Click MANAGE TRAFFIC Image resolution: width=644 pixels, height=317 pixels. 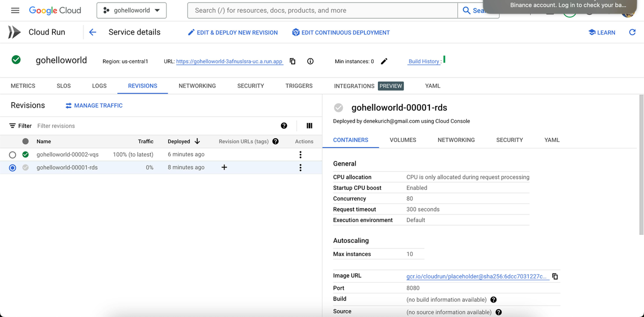[94, 106]
